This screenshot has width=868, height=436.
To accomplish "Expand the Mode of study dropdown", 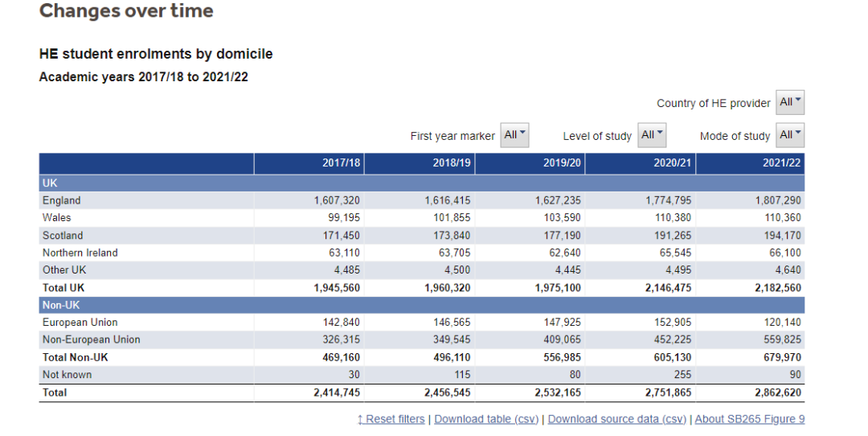I will point(789,135).
